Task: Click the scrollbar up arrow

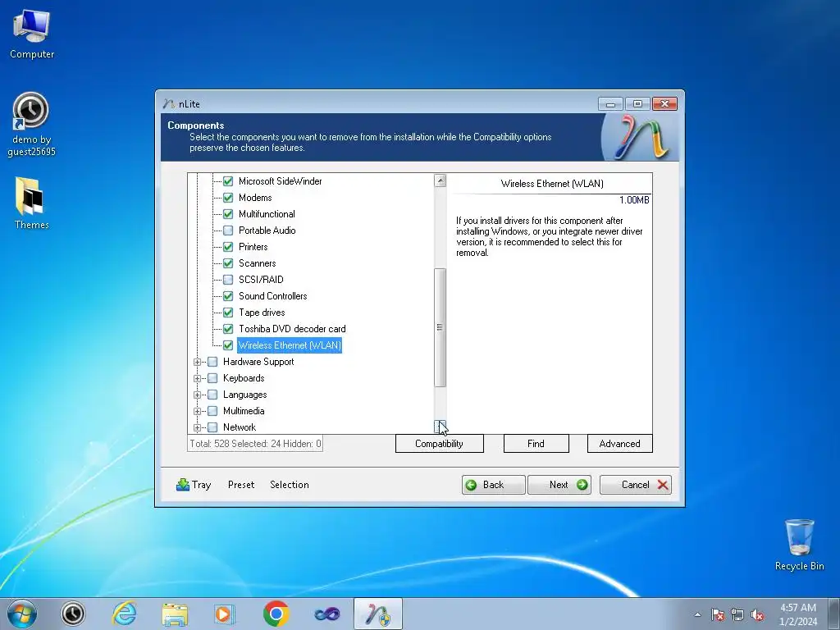Action: [440, 180]
